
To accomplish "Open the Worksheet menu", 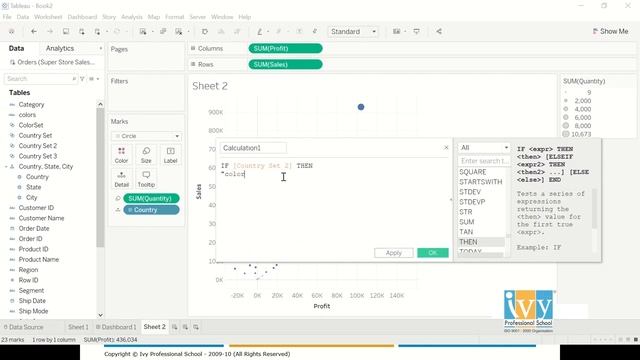I will click(x=48, y=17).
